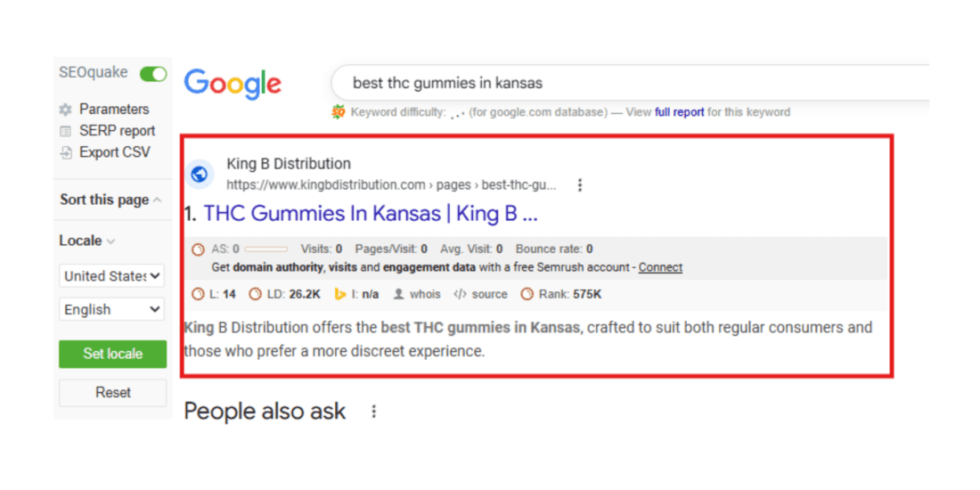Click the Bing index icon
Screen dimensions: 980x490
point(339,294)
